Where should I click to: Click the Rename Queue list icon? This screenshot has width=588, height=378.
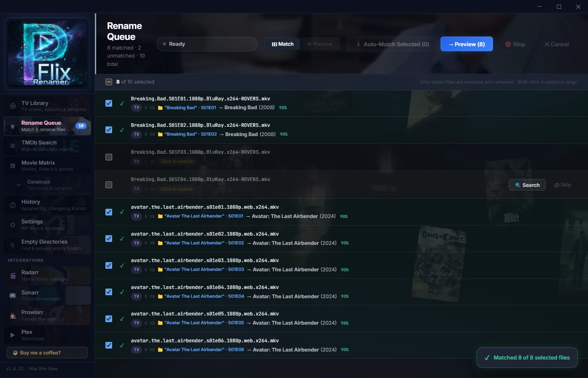pos(13,126)
